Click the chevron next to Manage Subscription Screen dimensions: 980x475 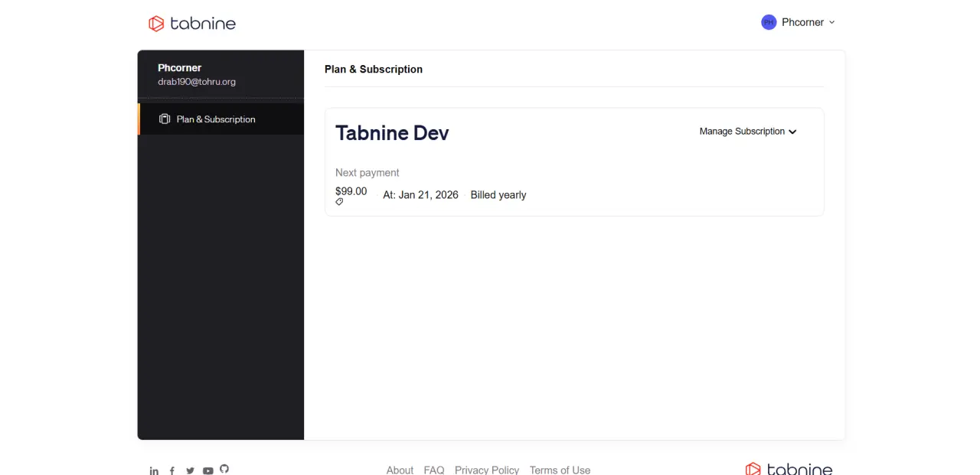point(792,132)
